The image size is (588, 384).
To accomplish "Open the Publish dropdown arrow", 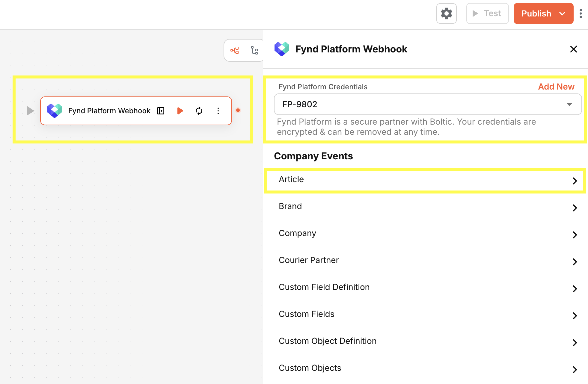I will [562, 13].
